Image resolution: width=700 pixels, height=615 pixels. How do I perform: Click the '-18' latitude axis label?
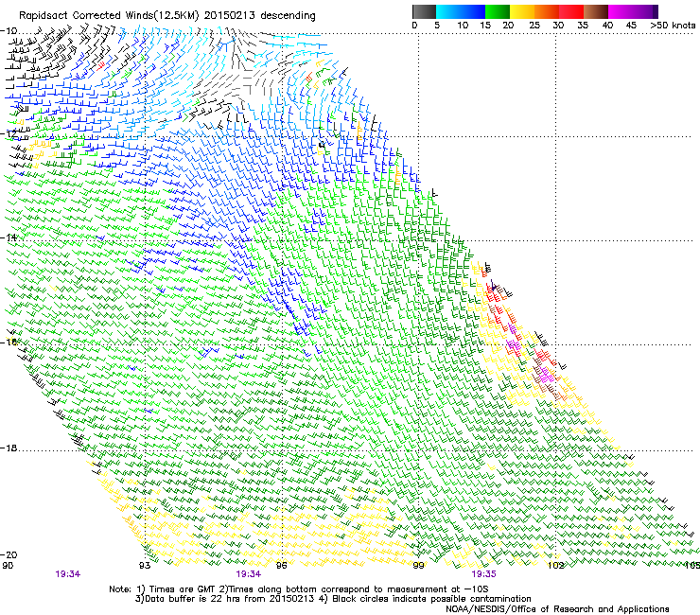point(9,448)
